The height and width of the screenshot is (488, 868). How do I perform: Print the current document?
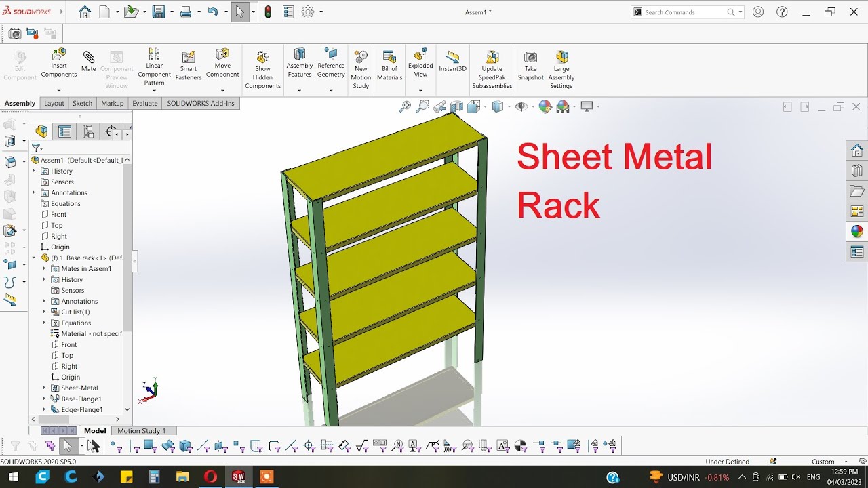tap(186, 12)
